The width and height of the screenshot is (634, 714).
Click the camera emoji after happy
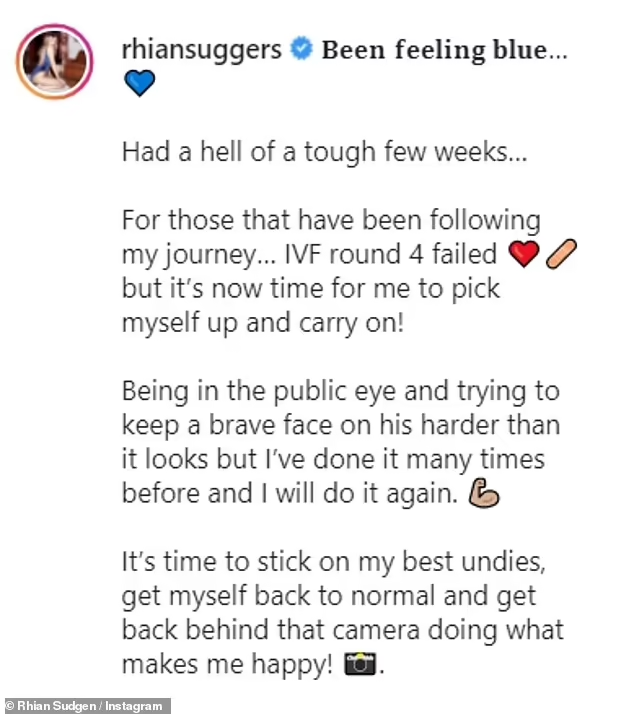click(x=360, y=664)
